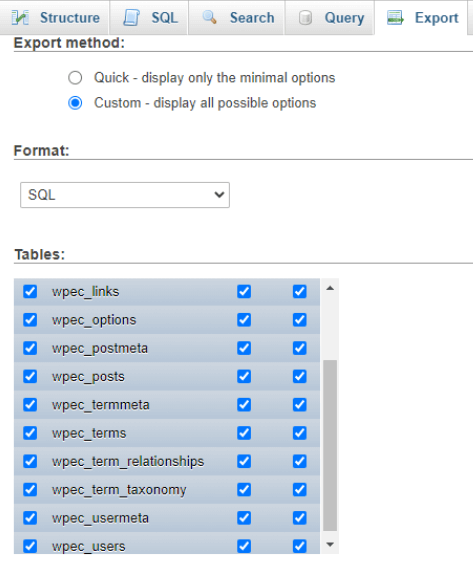The width and height of the screenshot is (473, 565).
Task: Toggle last-column checkbox for wpec_usermeta
Action: [x=299, y=518]
